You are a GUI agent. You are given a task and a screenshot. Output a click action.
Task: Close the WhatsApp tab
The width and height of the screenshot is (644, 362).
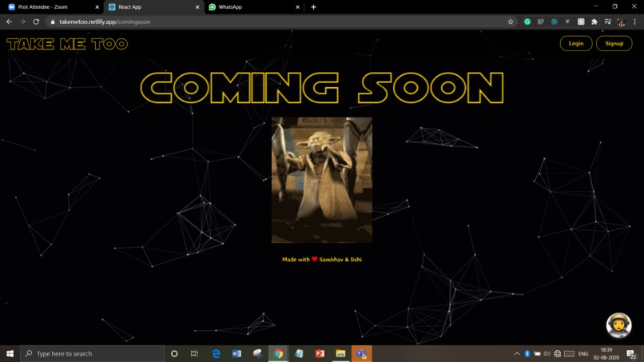pyautogui.click(x=297, y=7)
